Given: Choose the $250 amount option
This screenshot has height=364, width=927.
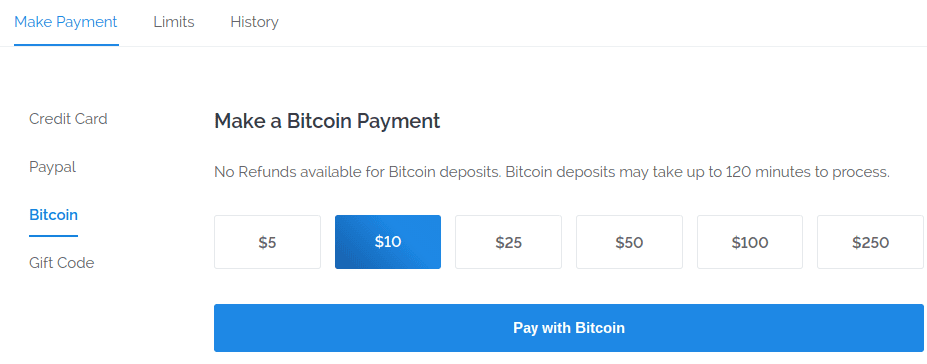Looking at the screenshot, I should point(870,242).
